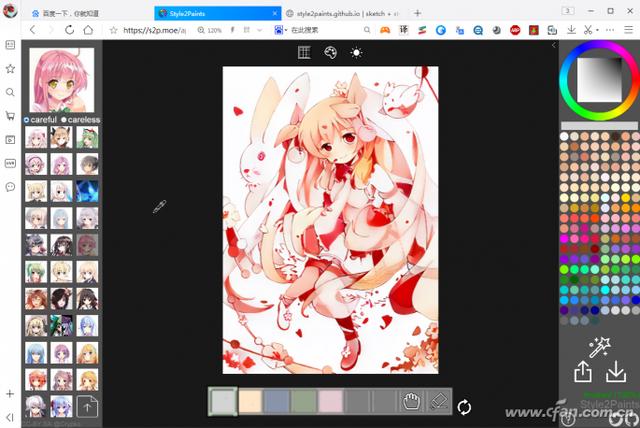Toggle the lighting sun icon above canvas
This screenshot has height=428, width=640.
(x=356, y=53)
